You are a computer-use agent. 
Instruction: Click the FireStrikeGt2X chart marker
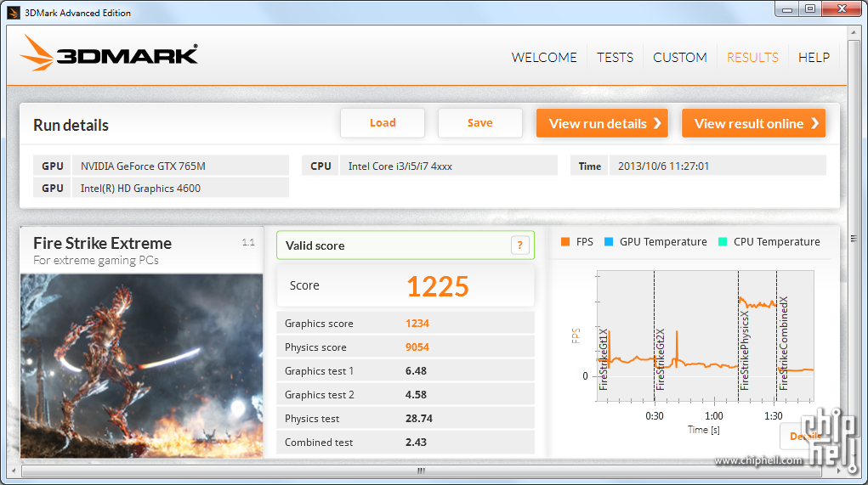(x=660, y=359)
